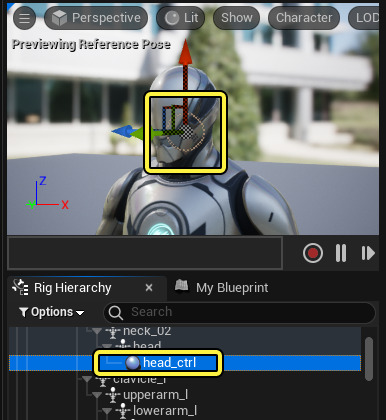Image resolution: width=386 pixels, height=420 pixels.
Task: Select the head bone row
Action: (185, 345)
